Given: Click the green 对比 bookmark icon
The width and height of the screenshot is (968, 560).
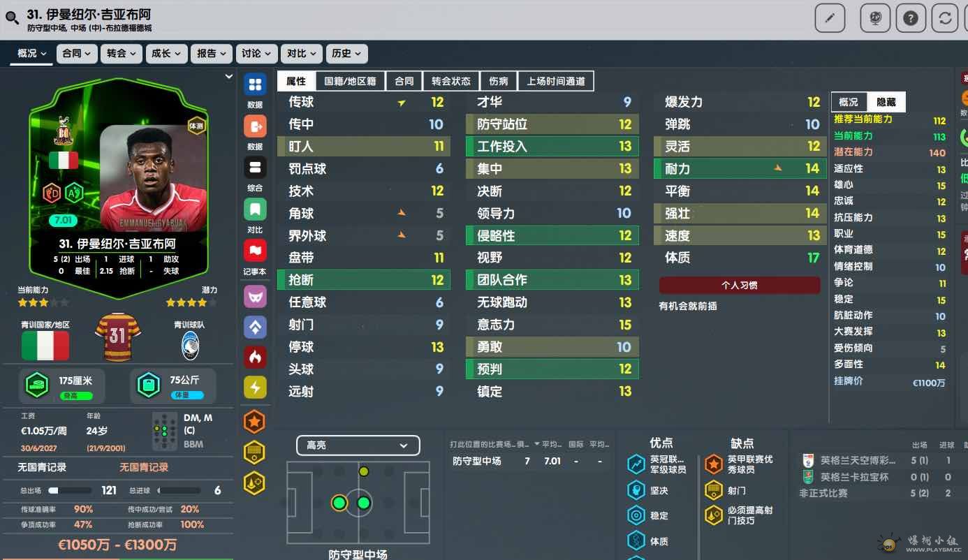Looking at the screenshot, I should tap(255, 209).
